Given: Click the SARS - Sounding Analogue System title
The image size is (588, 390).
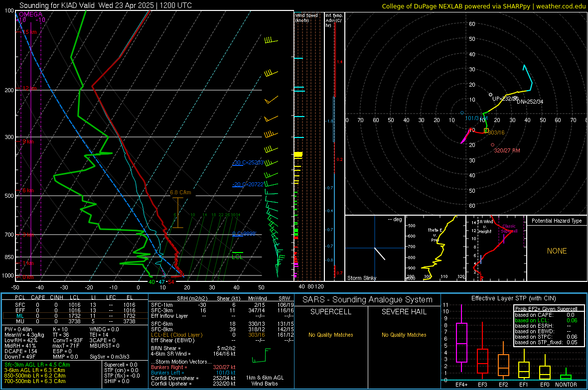Looking at the screenshot, I should [x=368, y=300].
